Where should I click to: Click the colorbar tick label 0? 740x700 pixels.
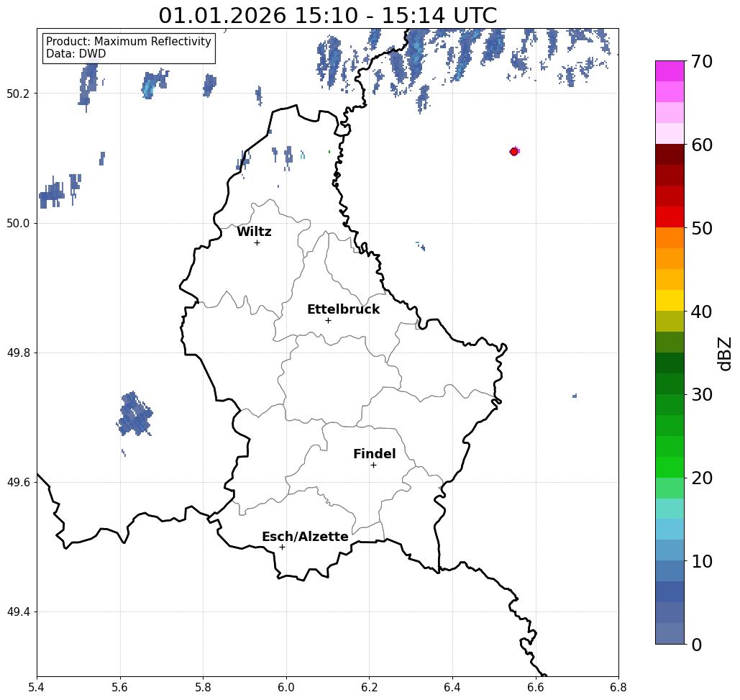tap(697, 645)
